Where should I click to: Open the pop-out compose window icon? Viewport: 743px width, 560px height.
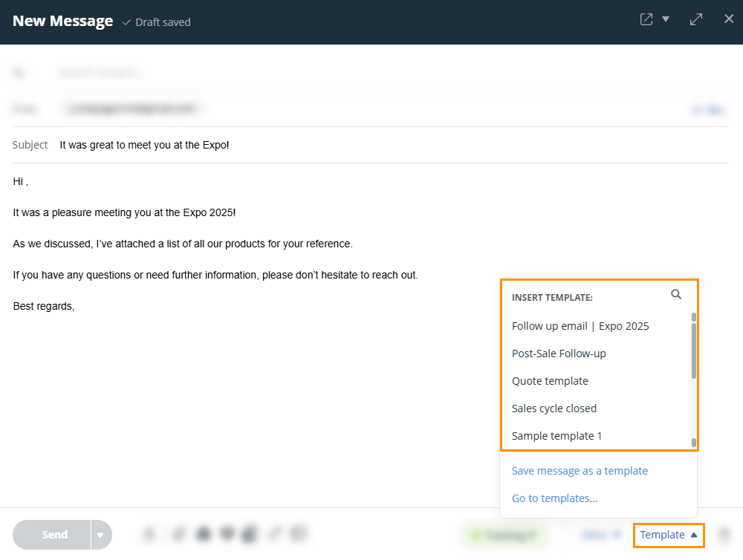point(645,19)
